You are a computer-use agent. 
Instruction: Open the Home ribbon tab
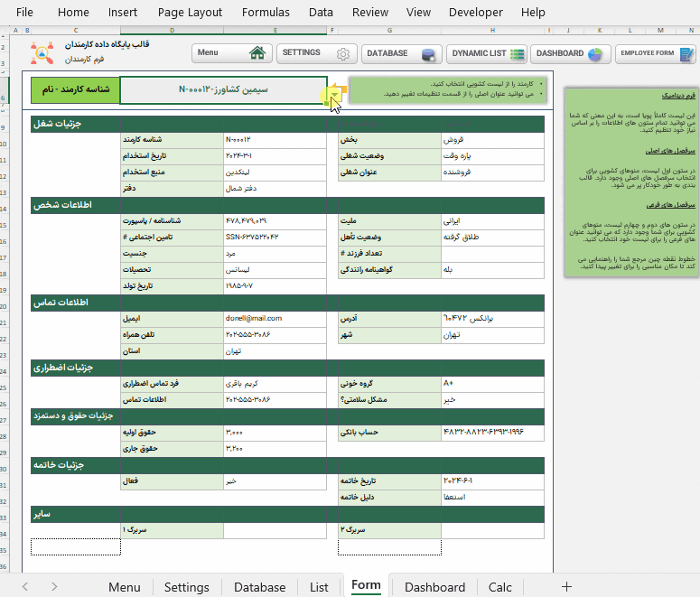coord(73,12)
